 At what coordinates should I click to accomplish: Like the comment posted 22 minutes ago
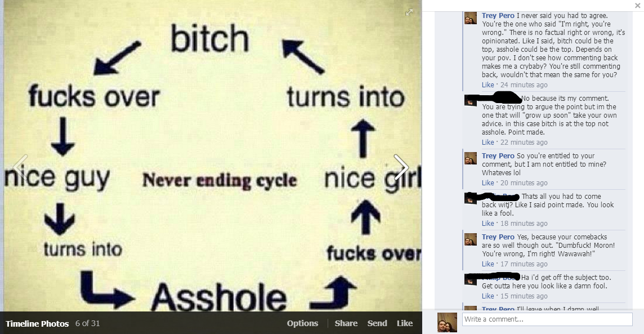(x=488, y=142)
